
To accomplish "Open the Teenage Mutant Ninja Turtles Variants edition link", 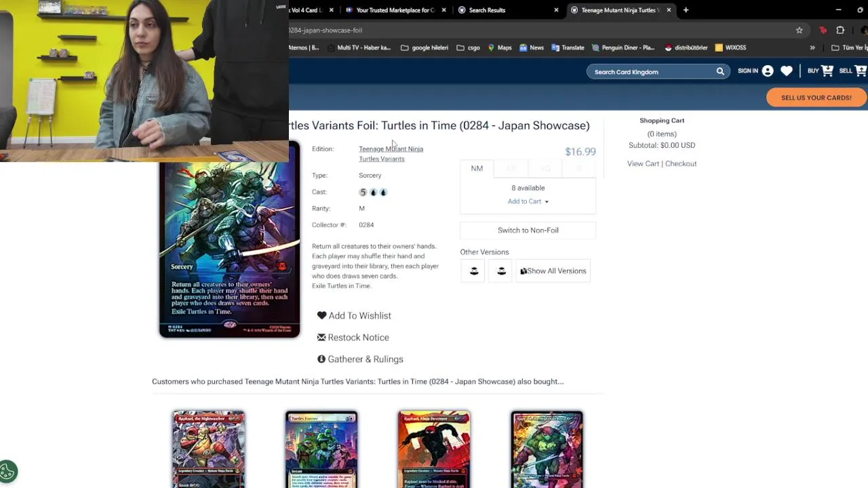I will [x=391, y=154].
